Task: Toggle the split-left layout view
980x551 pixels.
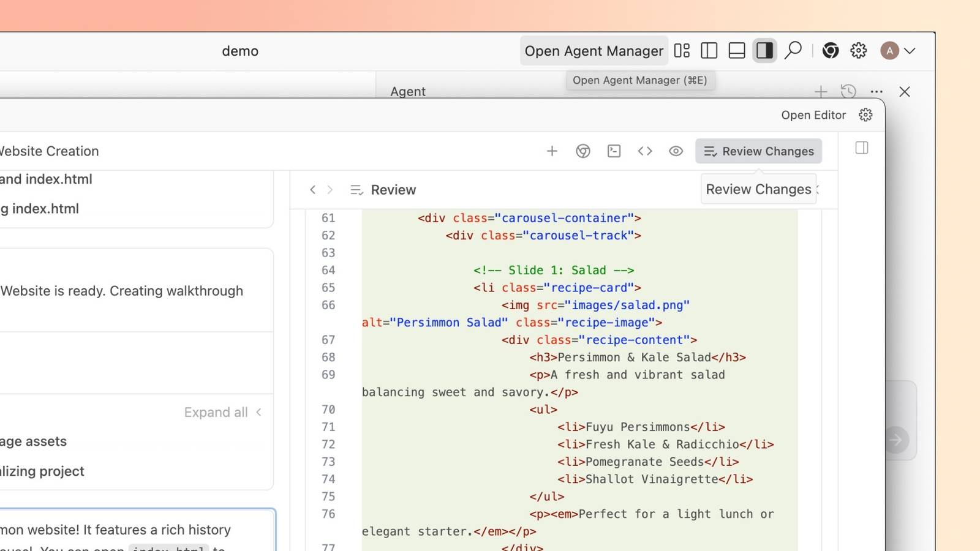Action: point(709,50)
